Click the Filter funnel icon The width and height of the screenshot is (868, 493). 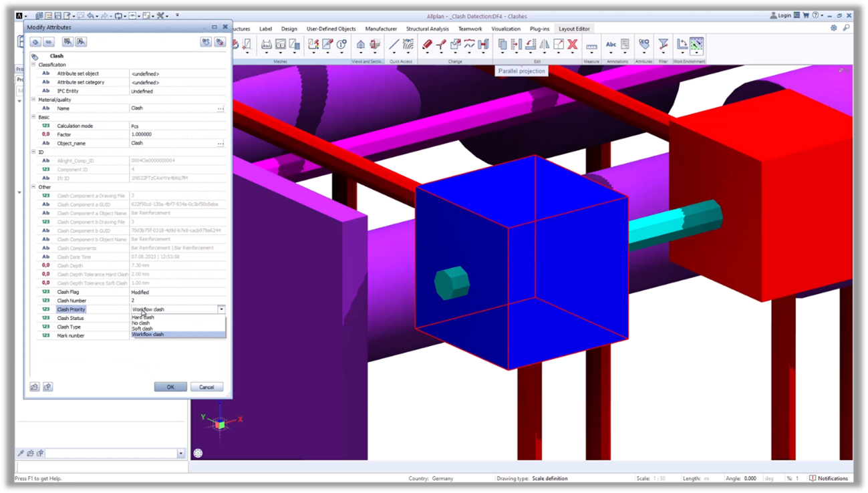pyautogui.click(x=663, y=45)
